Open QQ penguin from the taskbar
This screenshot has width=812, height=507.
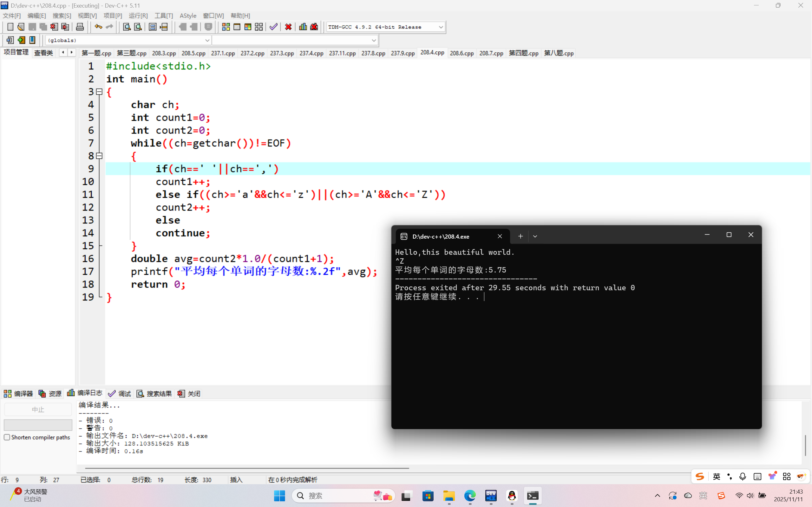[512, 496]
